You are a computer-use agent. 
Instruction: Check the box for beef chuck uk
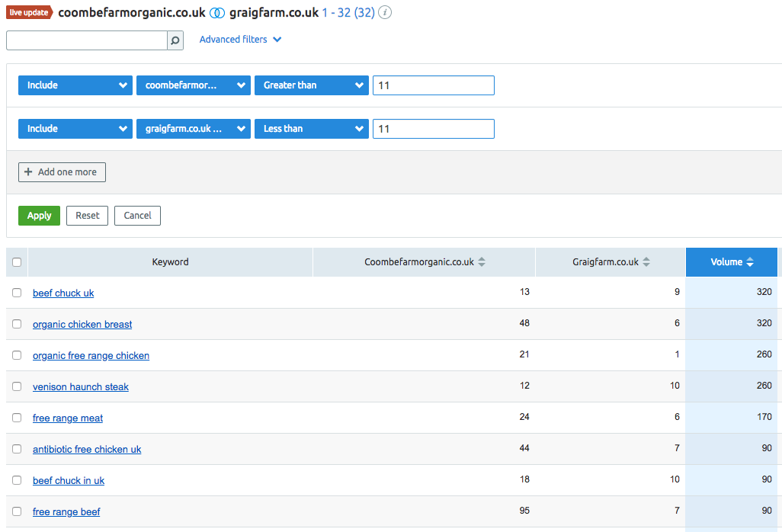point(17,293)
